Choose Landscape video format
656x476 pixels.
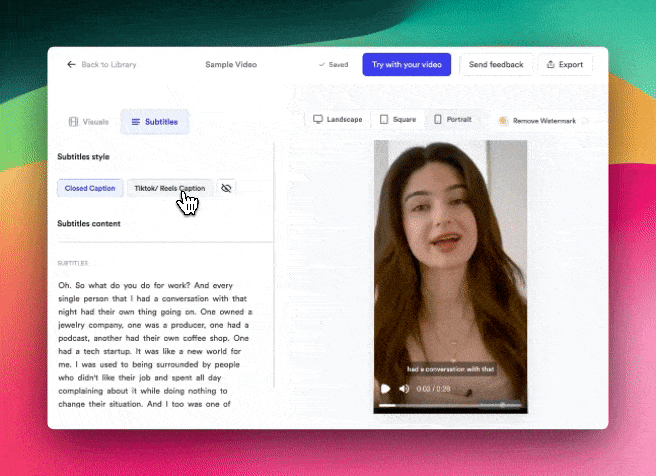click(338, 119)
